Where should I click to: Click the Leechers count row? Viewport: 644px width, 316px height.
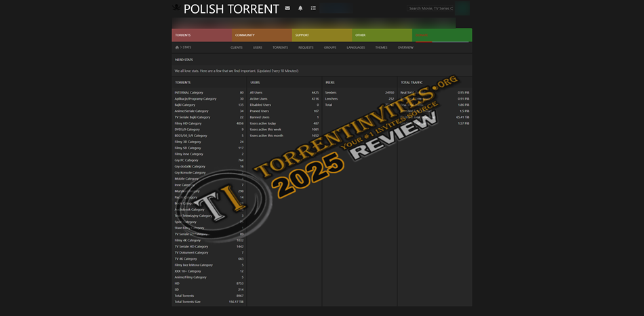tap(359, 98)
